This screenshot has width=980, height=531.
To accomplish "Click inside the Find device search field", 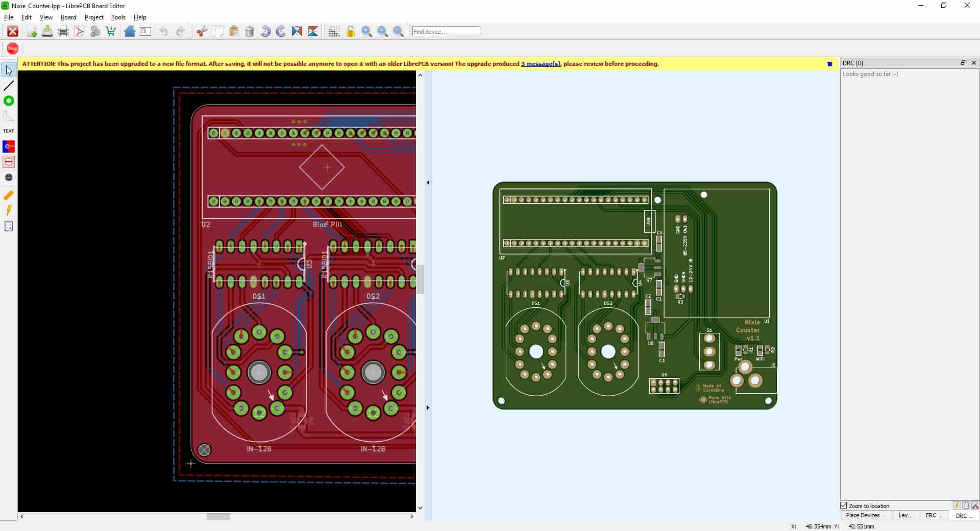I will click(x=446, y=31).
